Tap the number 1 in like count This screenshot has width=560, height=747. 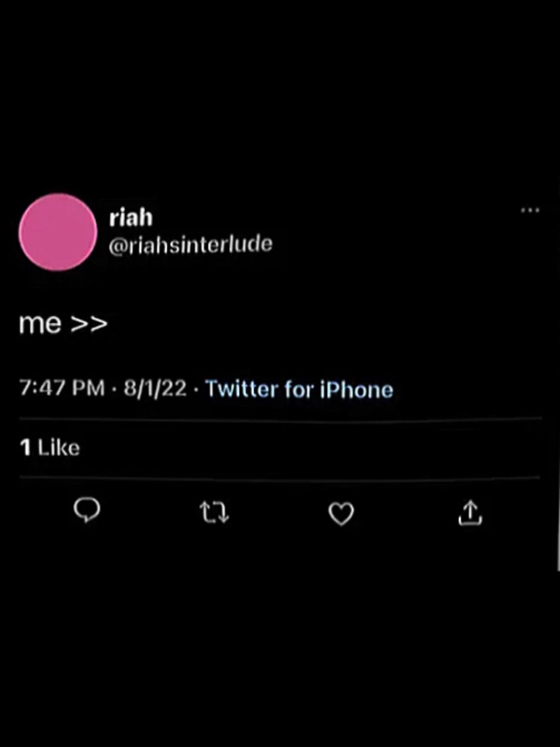click(25, 448)
